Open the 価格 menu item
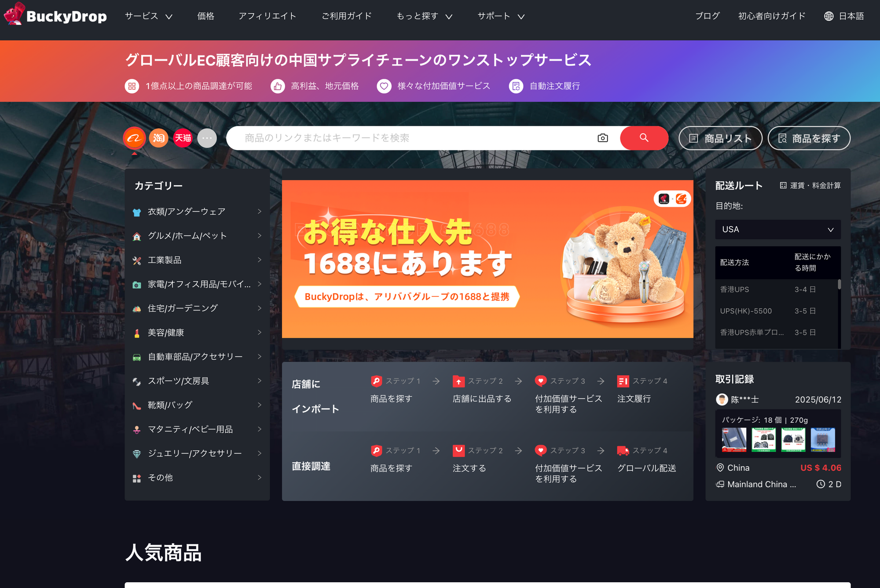The image size is (880, 588). (206, 16)
